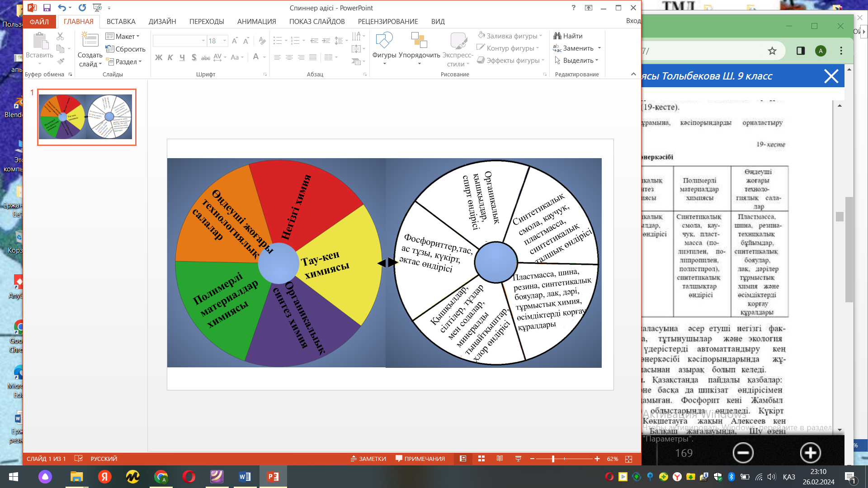Open the font size dropdown showing 18
868x488 pixels.
[x=224, y=41]
